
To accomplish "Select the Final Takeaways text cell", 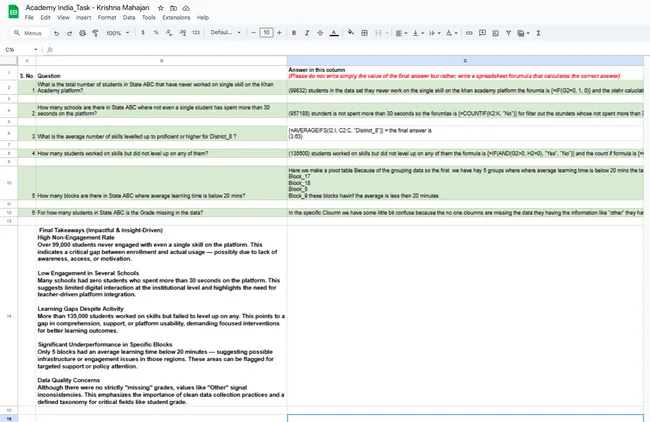I will pos(162,316).
